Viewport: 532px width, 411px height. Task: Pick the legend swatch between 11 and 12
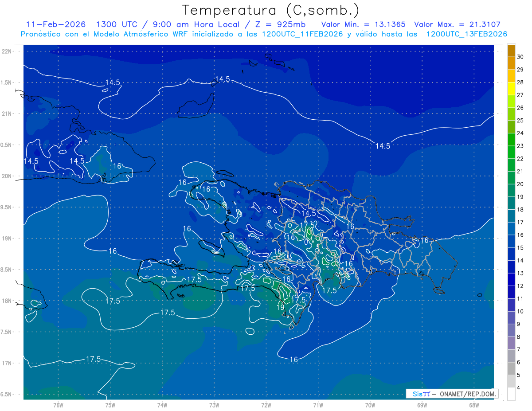point(511,292)
